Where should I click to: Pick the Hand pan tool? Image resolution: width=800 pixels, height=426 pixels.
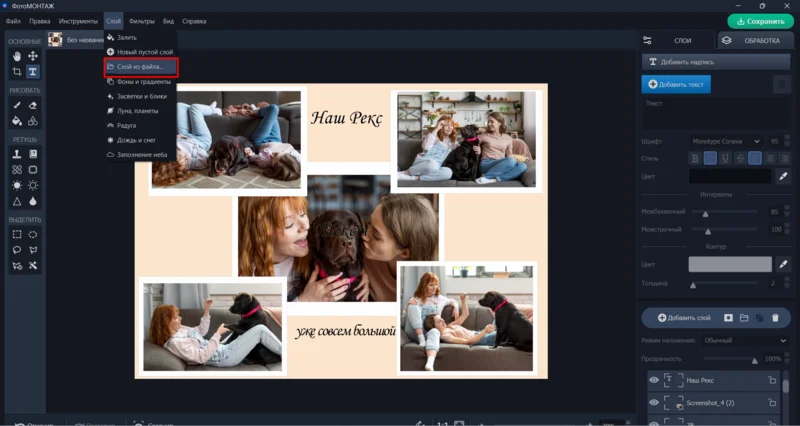click(x=17, y=56)
